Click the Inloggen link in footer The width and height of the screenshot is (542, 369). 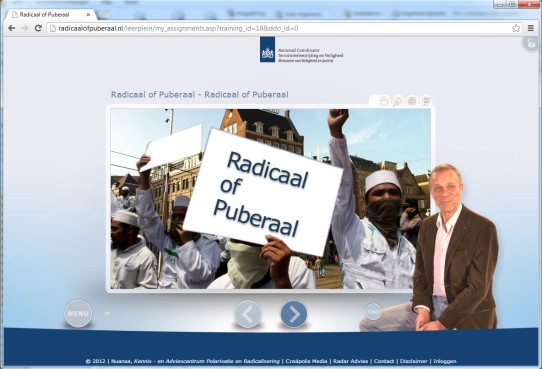(x=445, y=361)
